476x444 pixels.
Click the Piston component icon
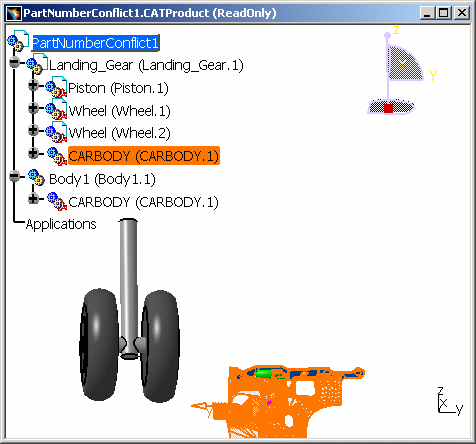[56, 87]
